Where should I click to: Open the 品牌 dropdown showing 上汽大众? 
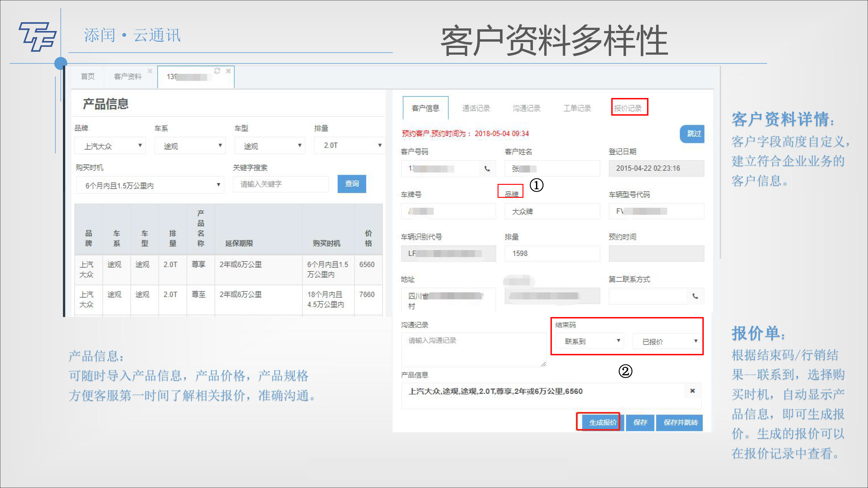click(110, 146)
